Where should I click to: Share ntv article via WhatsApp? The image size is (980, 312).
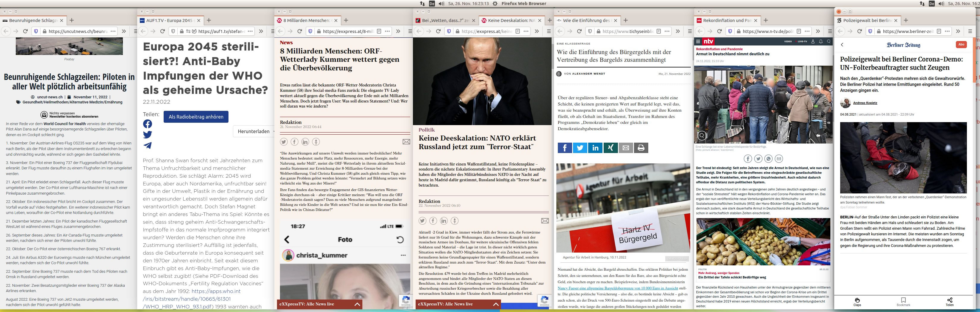tap(768, 159)
